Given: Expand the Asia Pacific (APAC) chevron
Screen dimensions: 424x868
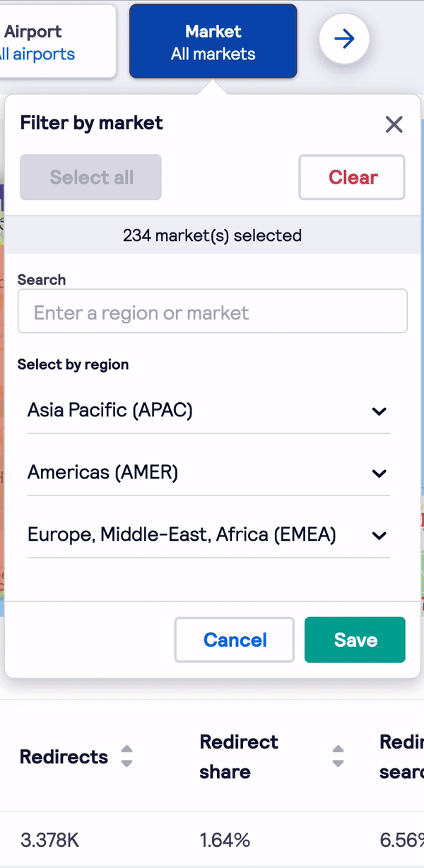Looking at the screenshot, I should (x=379, y=411).
